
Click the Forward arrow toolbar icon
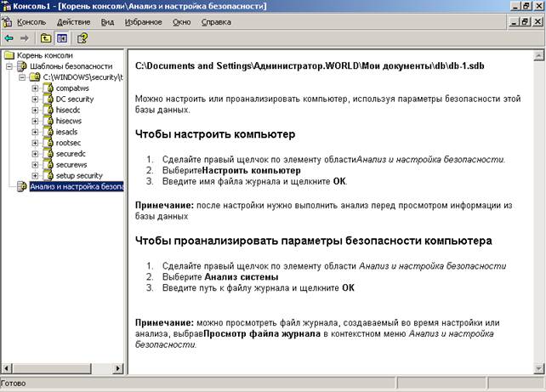(x=24, y=38)
